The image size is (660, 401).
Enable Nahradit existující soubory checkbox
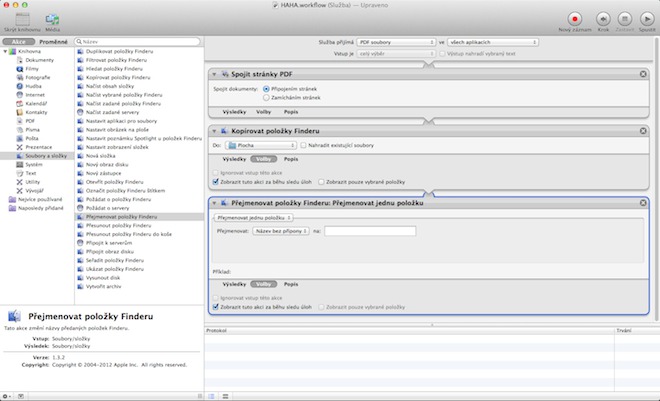(304, 145)
